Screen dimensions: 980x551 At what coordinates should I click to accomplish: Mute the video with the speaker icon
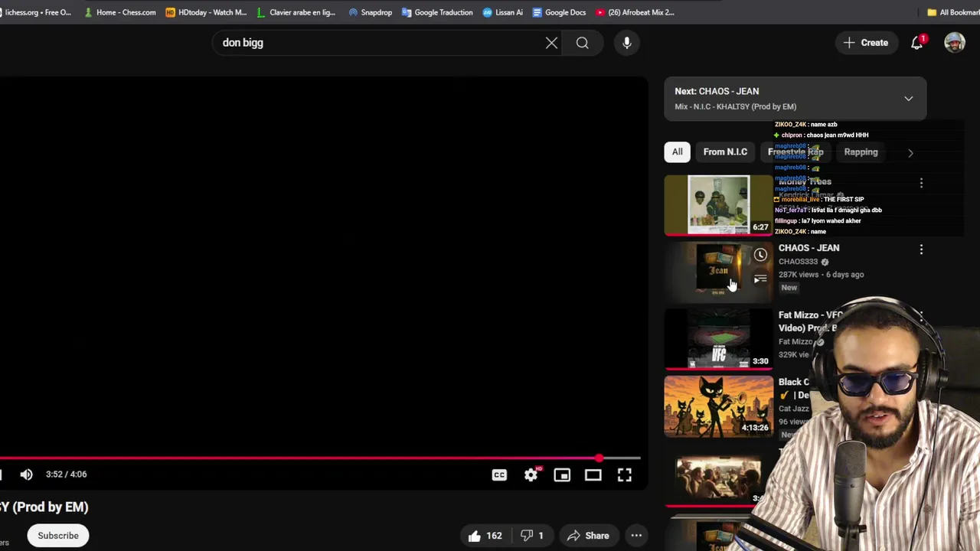coord(26,474)
